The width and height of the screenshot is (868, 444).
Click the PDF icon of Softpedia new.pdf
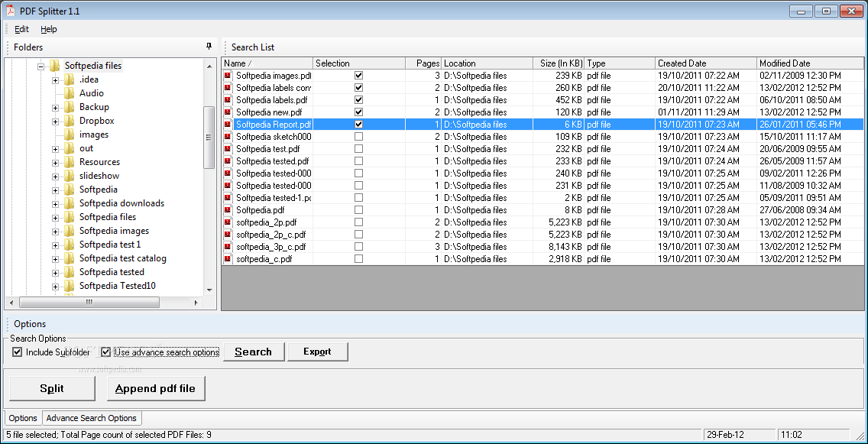pos(228,112)
